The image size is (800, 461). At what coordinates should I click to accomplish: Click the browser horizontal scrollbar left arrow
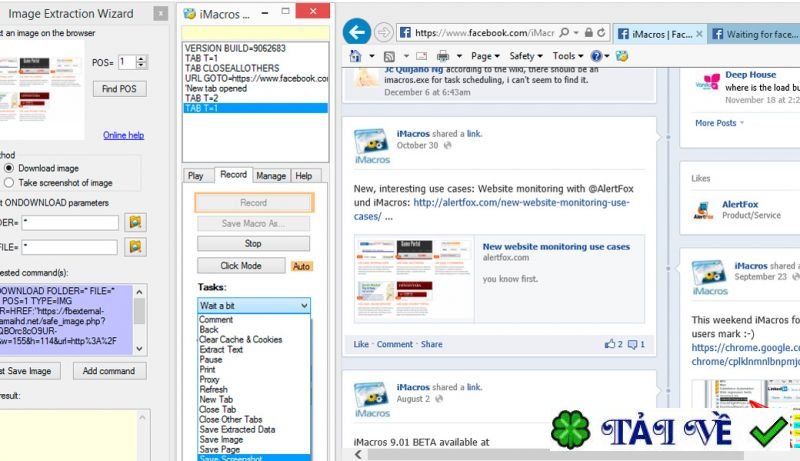pyautogui.click(x=358, y=454)
